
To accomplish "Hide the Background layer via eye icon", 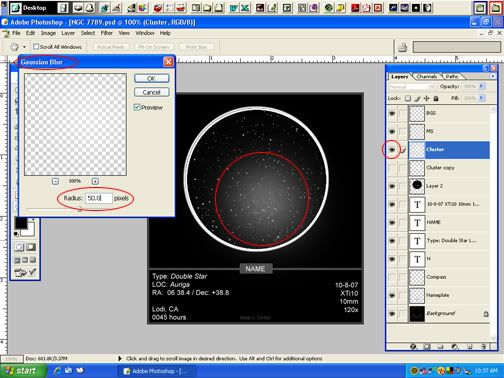I will coord(392,314).
